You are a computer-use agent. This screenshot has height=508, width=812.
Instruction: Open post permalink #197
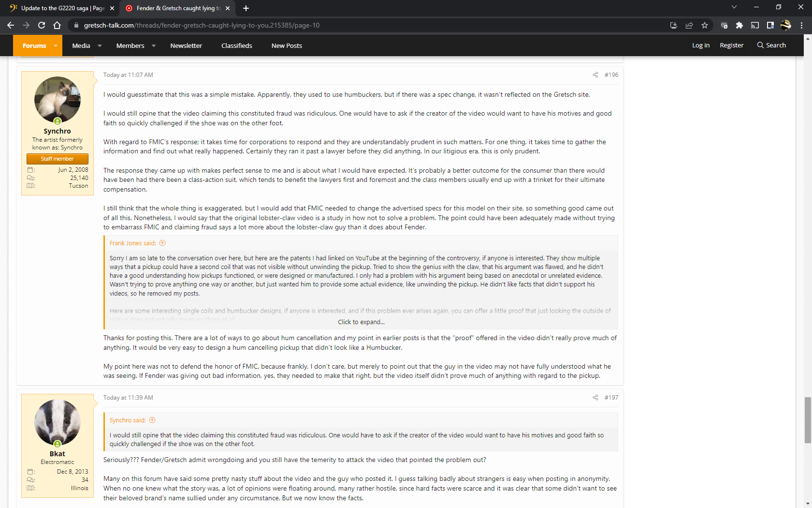611,398
